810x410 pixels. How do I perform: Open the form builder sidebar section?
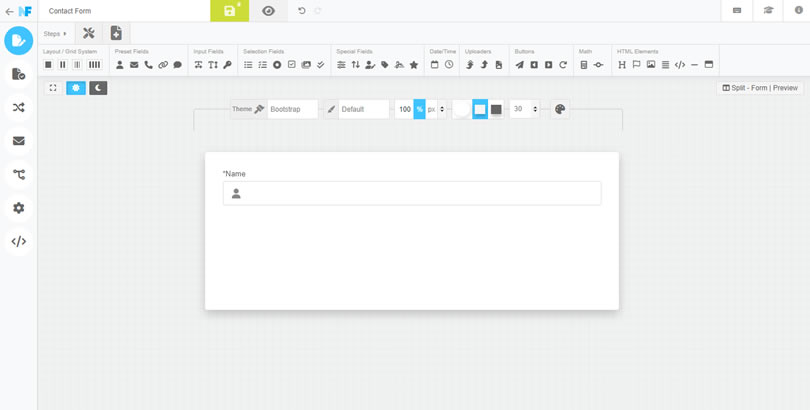tap(19, 41)
